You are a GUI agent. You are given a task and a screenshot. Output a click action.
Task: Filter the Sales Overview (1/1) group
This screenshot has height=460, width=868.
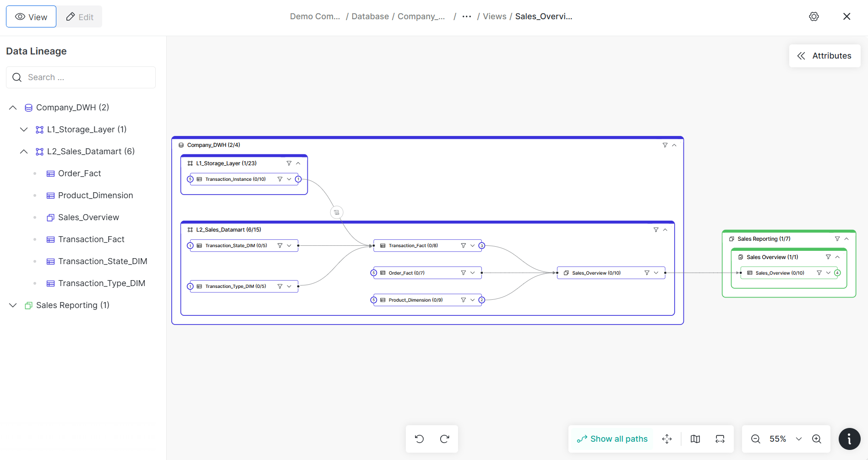[x=828, y=257]
